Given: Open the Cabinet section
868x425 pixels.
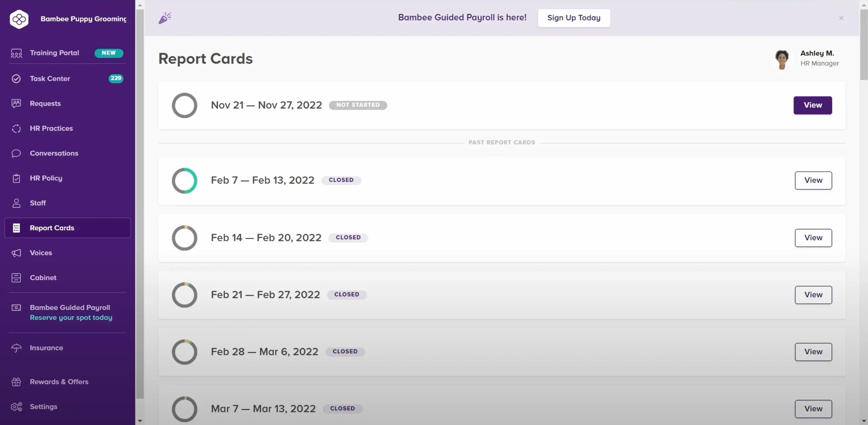Looking at the screenshot, I should 43,277.
